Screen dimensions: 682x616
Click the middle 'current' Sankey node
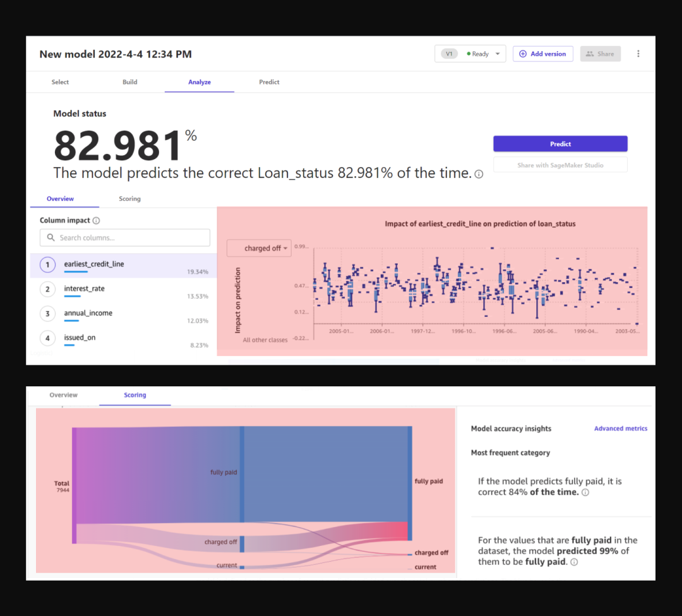point(242,567)
